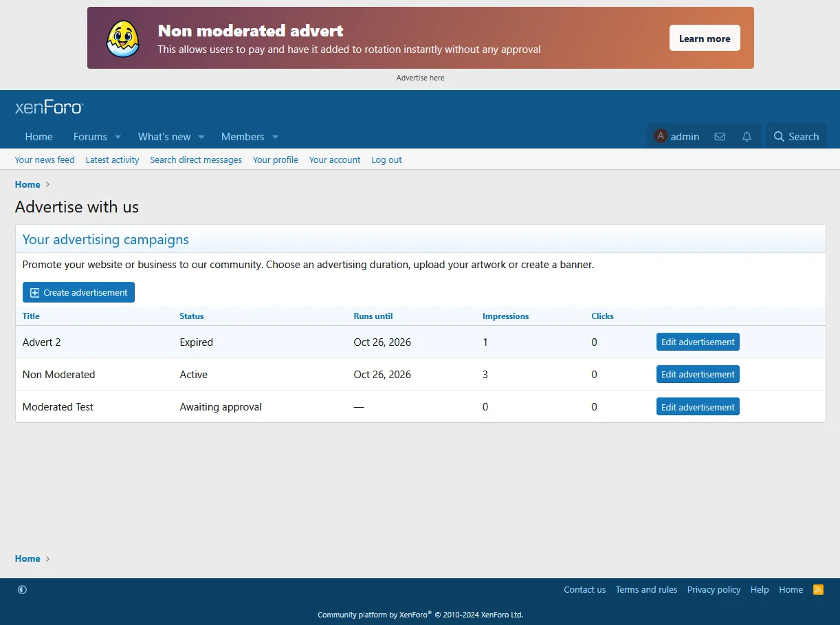Image resolution: width=840 pixels, height=625 pixels.
Task: Expand the Members dropdown arrow
Action: 275,137
